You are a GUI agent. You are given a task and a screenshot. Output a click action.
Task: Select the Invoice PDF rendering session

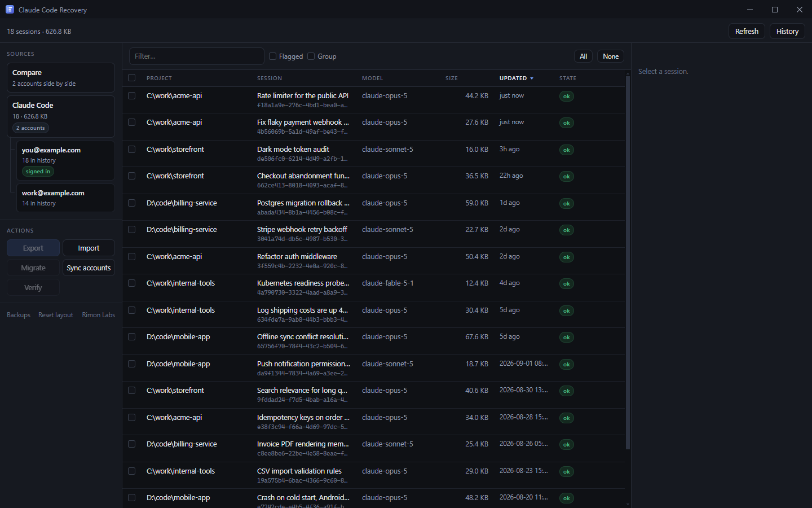pos(303,444)
